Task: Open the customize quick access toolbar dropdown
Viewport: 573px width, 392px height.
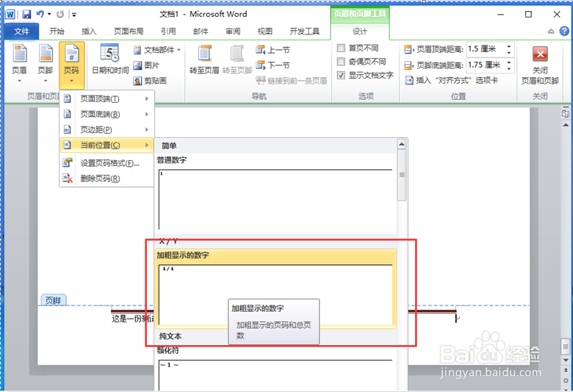Action: click(x=74, y=15)
